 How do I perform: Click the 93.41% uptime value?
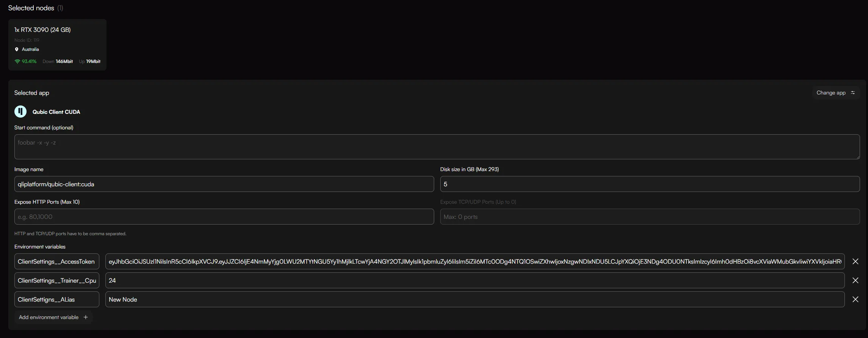[x=29, y=61]
